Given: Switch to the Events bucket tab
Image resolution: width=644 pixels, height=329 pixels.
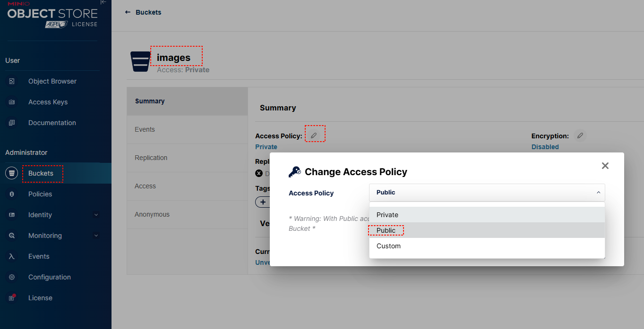Looking at the screenshot, I should [145, 129].
